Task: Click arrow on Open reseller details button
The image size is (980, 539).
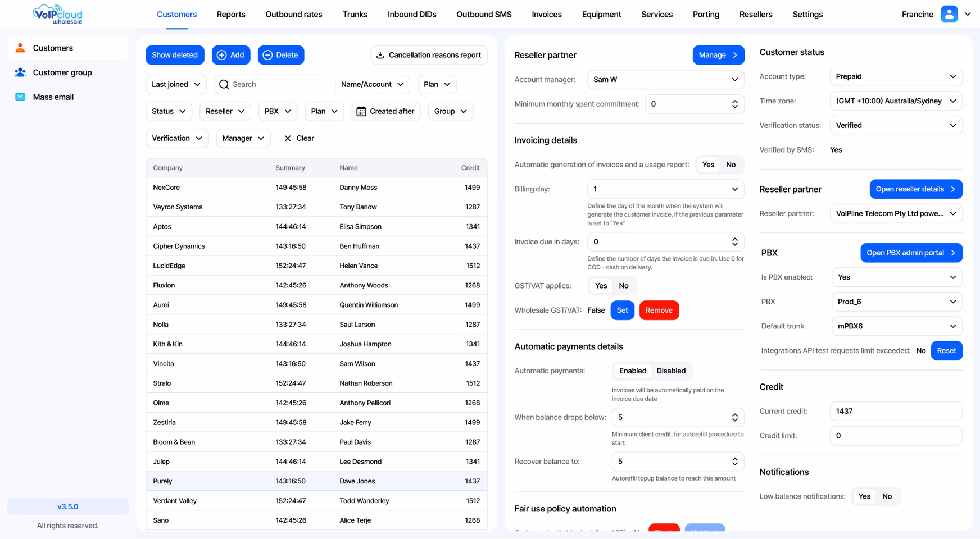Action: 953,189
